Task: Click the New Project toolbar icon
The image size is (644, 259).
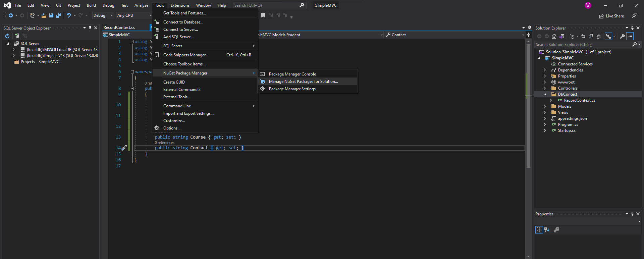Action: point(32,15)
